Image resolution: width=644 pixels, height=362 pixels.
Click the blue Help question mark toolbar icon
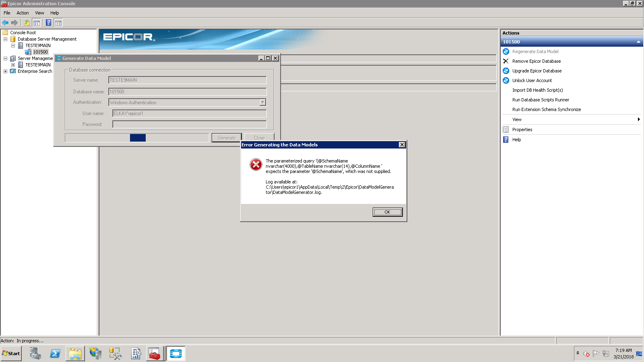[48, 23]
